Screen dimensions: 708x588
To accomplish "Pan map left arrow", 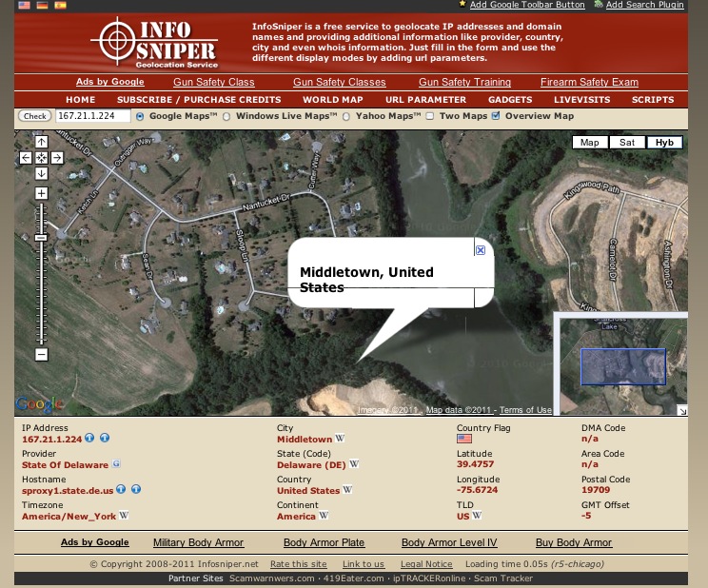I will click(26, 158).
